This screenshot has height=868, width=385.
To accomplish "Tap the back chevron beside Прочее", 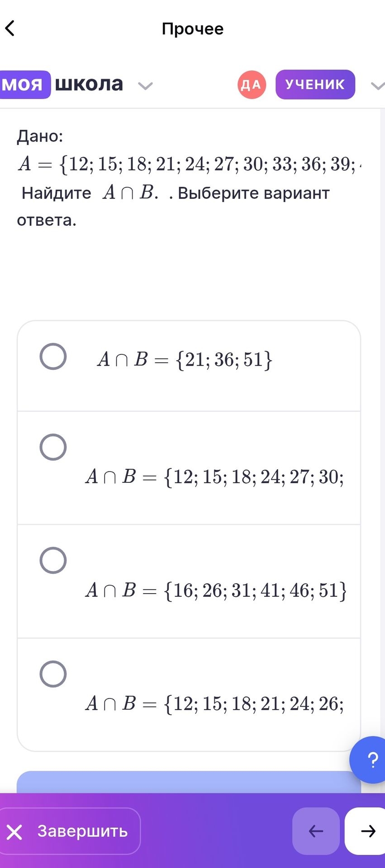I will 10,28.
